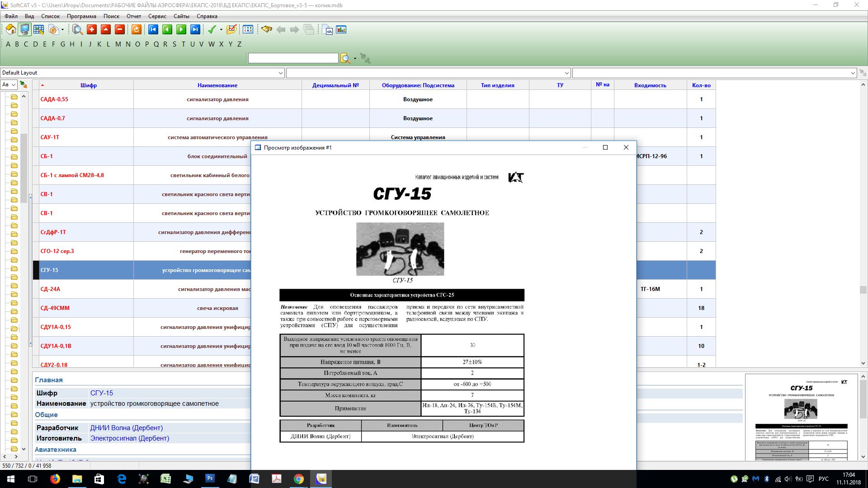Image resolution: width=868 pixels, height=488 pixels.
Task: Filter list by letter A
Action: [8, 44]
